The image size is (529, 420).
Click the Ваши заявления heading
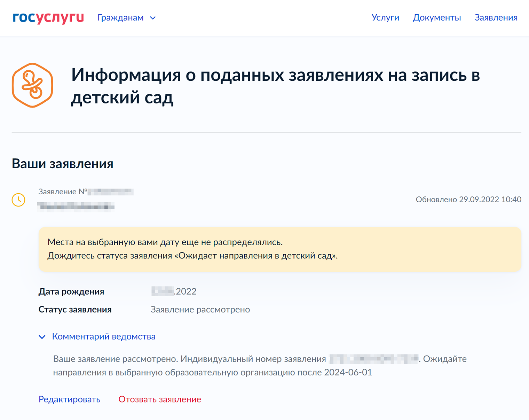63,164
